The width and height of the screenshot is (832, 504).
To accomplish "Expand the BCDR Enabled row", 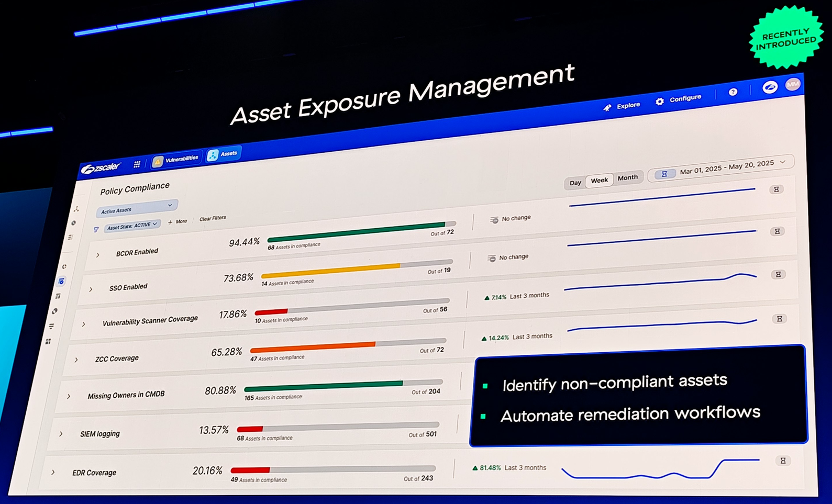I will [x=98, y=255].
